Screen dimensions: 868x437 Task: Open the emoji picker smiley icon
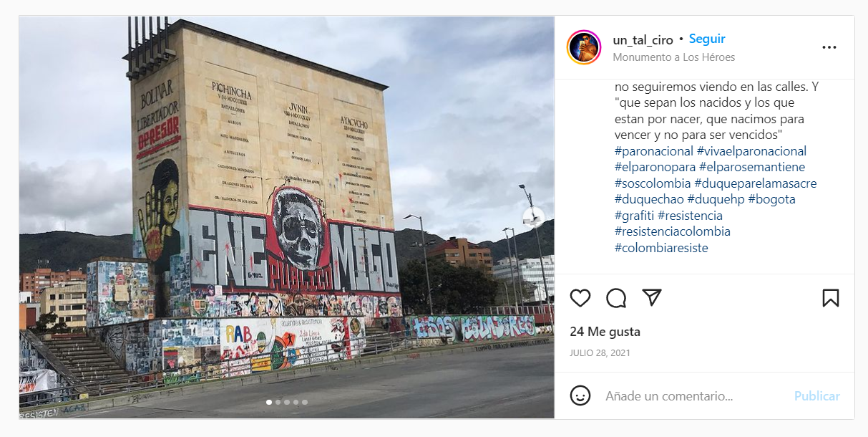click(x=580, y=395)
